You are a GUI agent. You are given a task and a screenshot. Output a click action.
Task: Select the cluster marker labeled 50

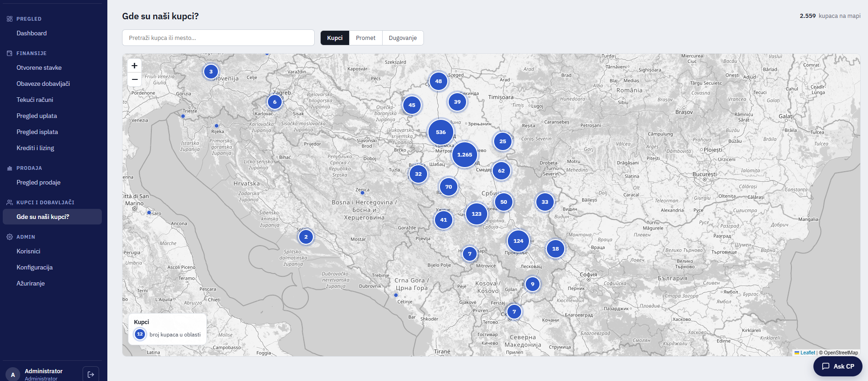coord(504,202)
